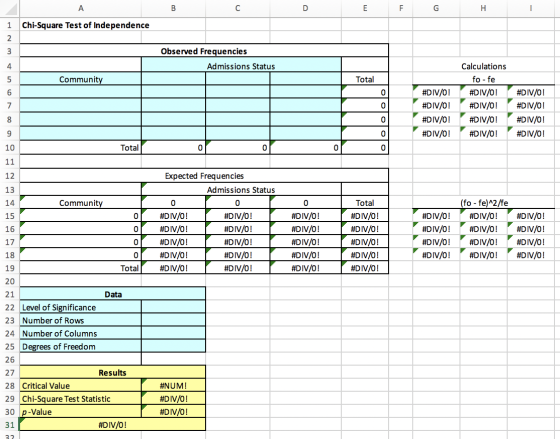This screenshot has width=560, height=439.
Task: Select the Calculations heading cell
Action: (484, 66)
